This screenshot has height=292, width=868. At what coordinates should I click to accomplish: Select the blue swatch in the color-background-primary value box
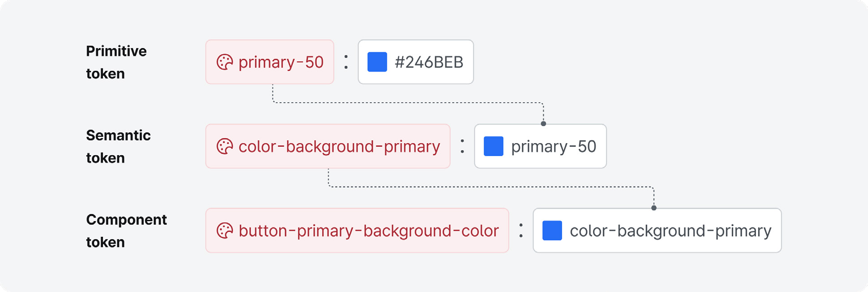click(552, 231)
